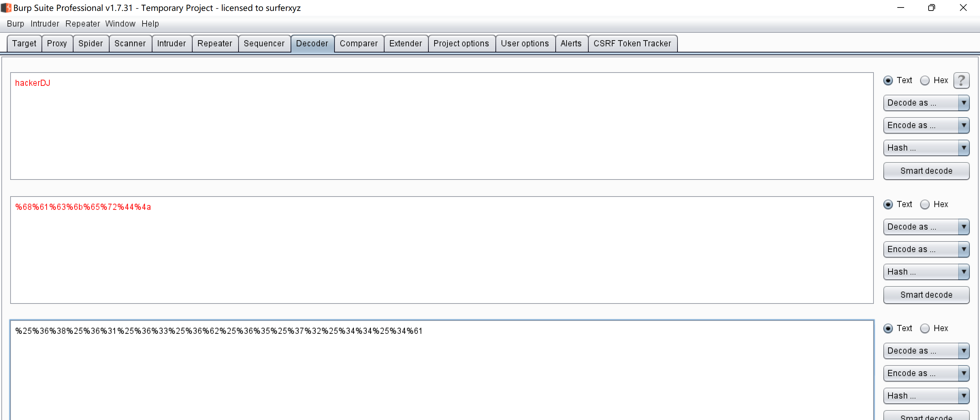Open the Repeater tab

[215, 43]
